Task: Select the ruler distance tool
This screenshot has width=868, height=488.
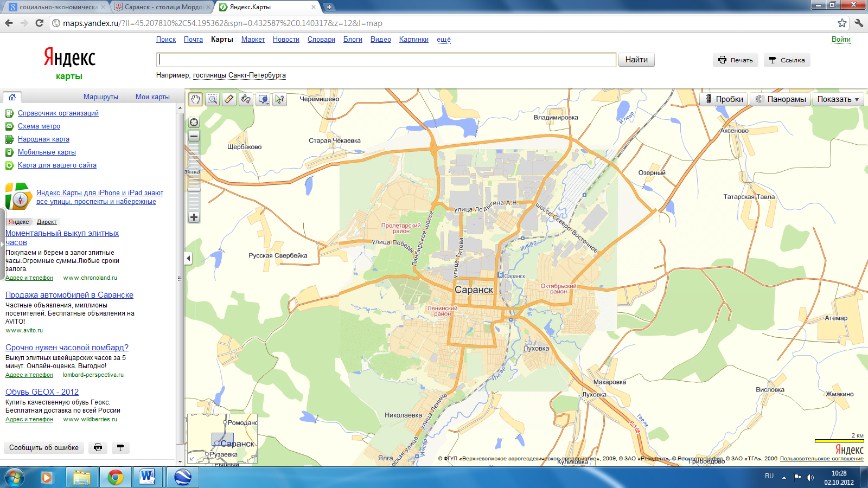Action: coord(229,99)
